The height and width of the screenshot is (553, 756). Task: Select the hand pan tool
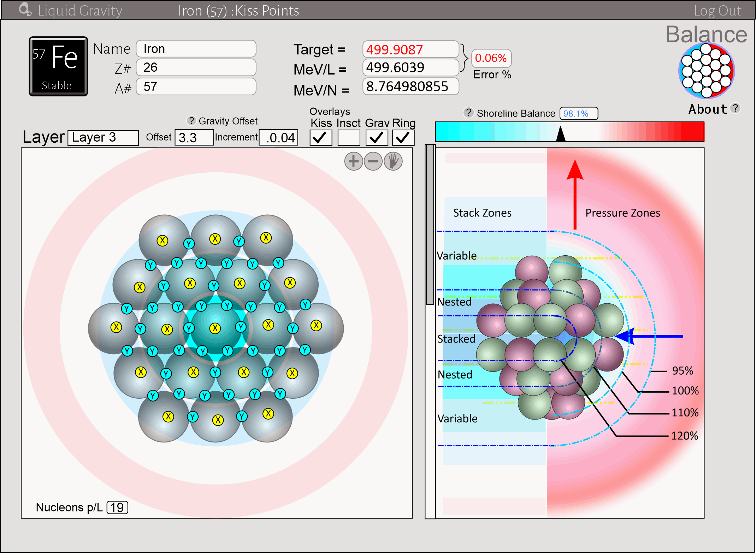point(393,161)
